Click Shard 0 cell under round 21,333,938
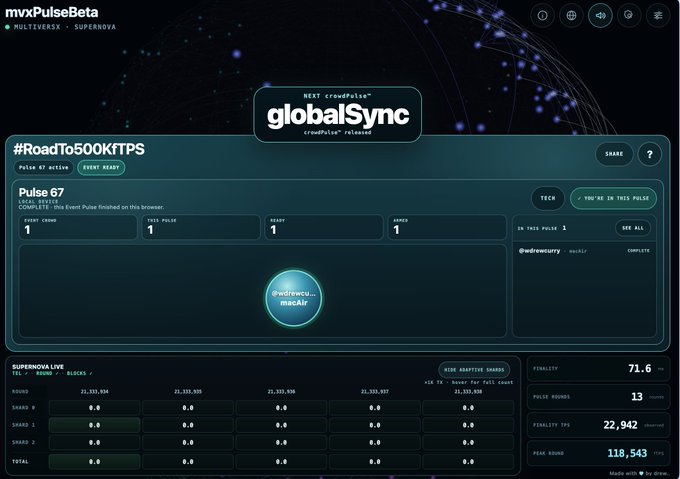Screen dimensions: 680x479 click(x=468, y=408)
